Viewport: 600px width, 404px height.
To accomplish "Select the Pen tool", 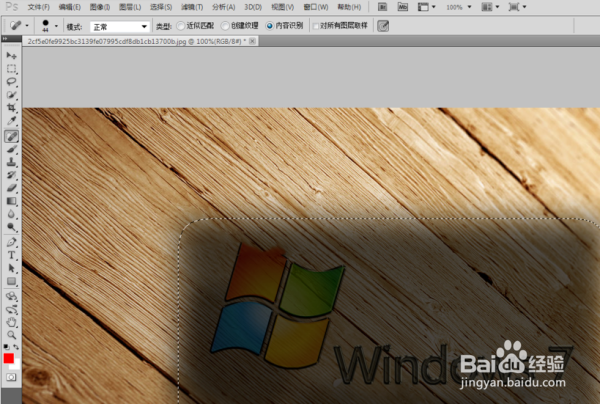I will [x=11, y=242].
